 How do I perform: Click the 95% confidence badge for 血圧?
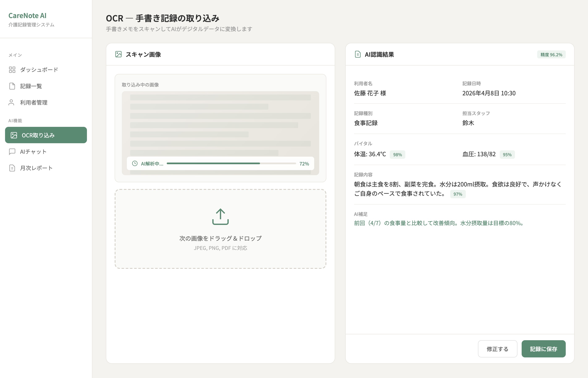point(507,155)
